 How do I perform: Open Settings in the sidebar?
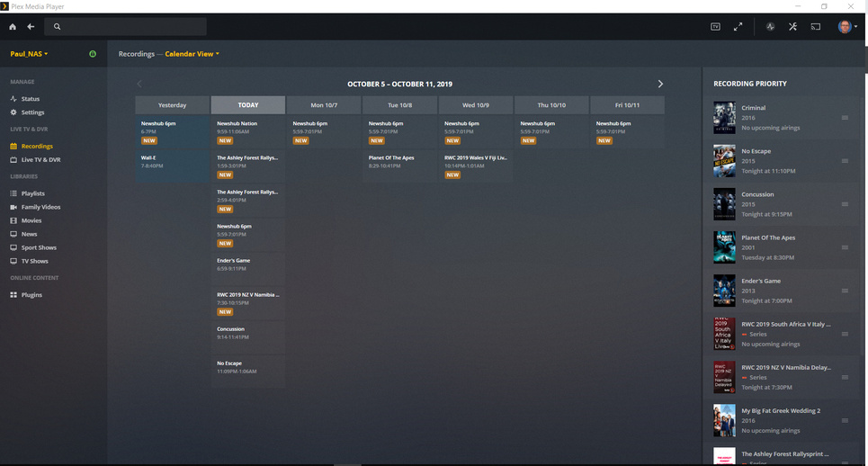point(27,112)
